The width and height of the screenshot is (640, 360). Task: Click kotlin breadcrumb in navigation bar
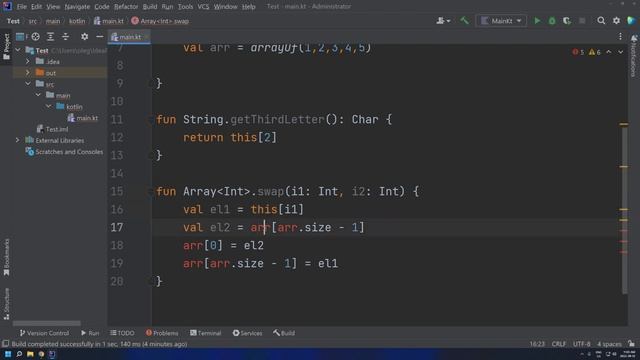pos(77,21)
